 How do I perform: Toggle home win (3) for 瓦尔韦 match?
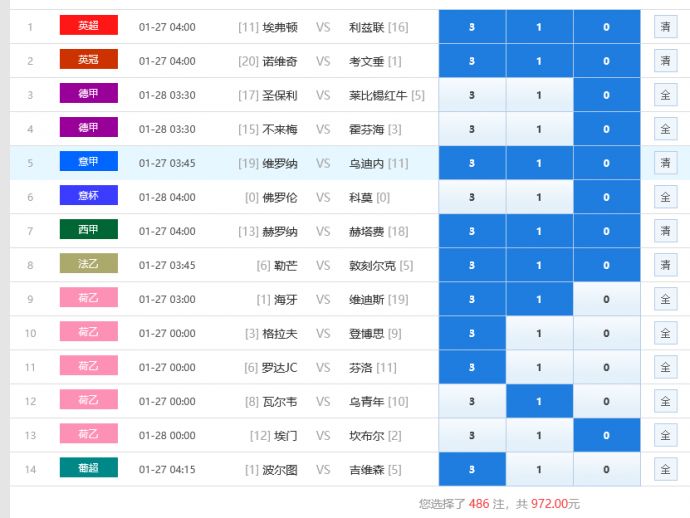(x=472, y=401)
